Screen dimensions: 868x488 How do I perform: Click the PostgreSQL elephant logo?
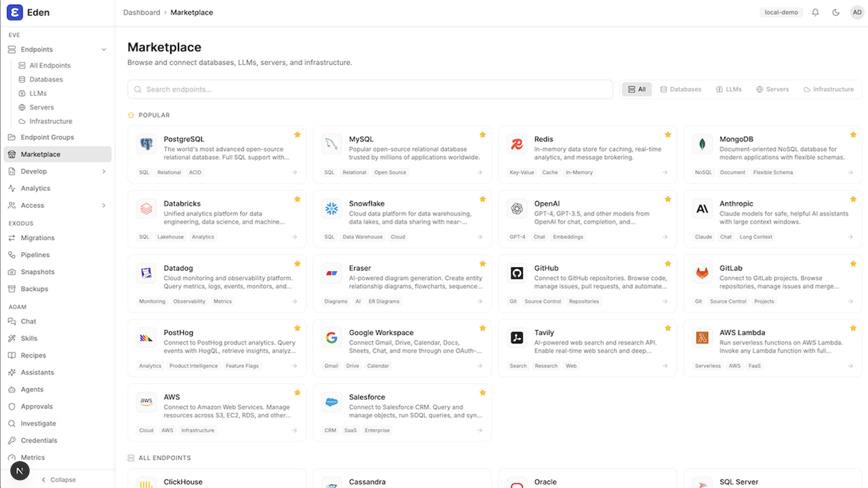coord(146,144)
